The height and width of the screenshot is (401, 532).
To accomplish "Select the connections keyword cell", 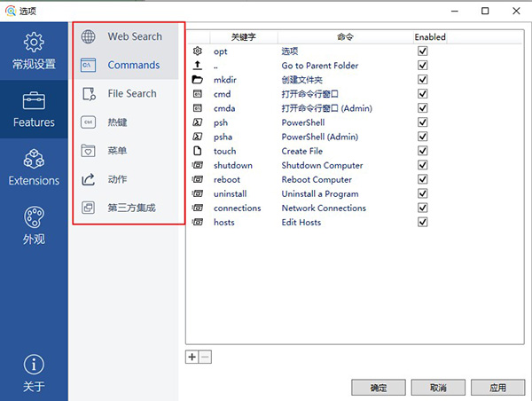I will [x=237, y=208].
